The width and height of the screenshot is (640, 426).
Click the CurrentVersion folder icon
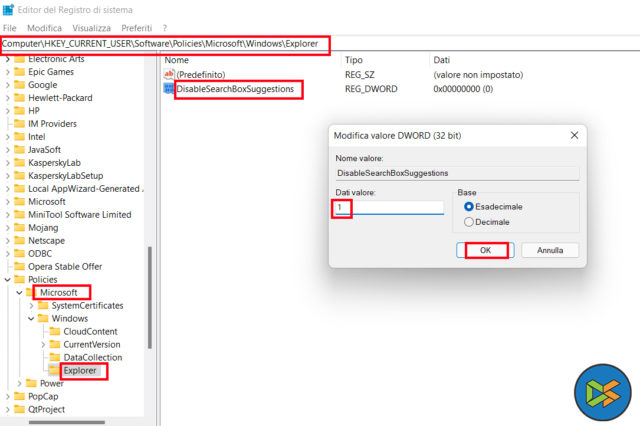pyautogui.click(x=55, y=344)
